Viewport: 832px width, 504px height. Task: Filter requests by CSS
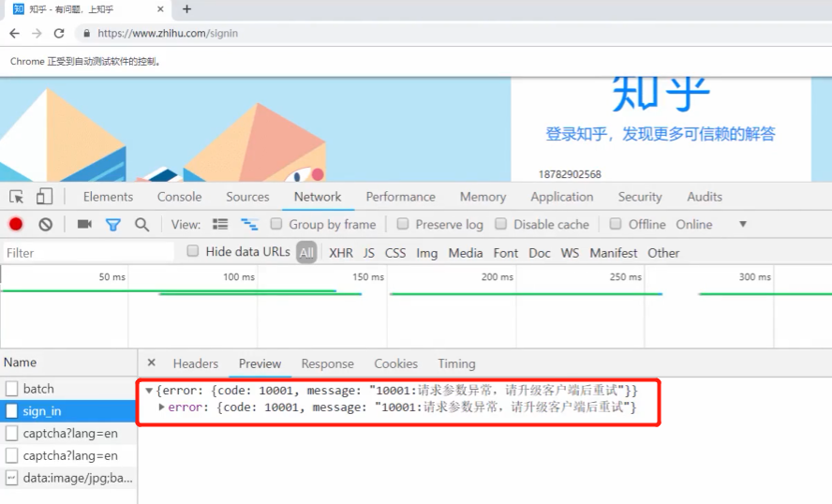395,253
